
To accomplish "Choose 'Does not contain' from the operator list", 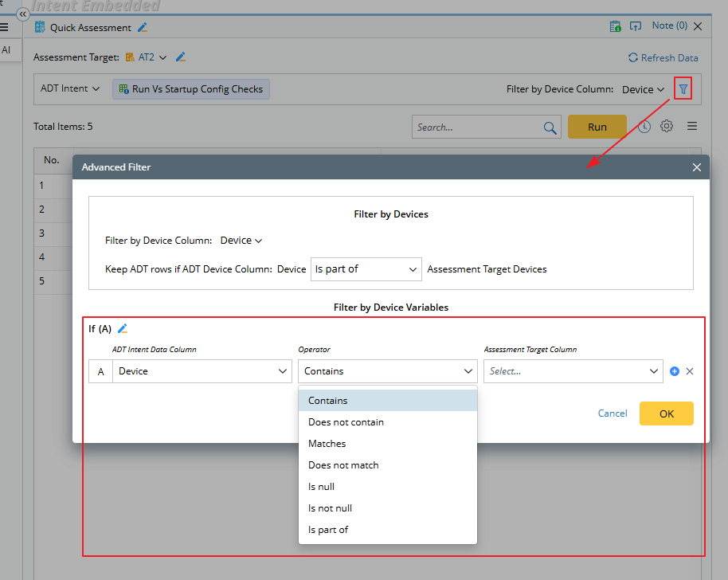I will pos(346,422).
